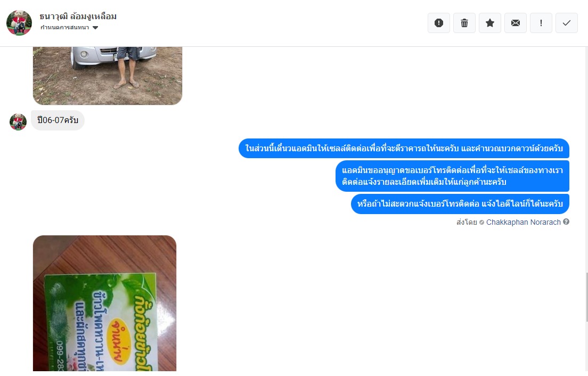Select the blue message about ไอดีไลน์
Image resolution: width=588 pixels, height=376 pixels.
pyautogui.click(x=460, y=204)
